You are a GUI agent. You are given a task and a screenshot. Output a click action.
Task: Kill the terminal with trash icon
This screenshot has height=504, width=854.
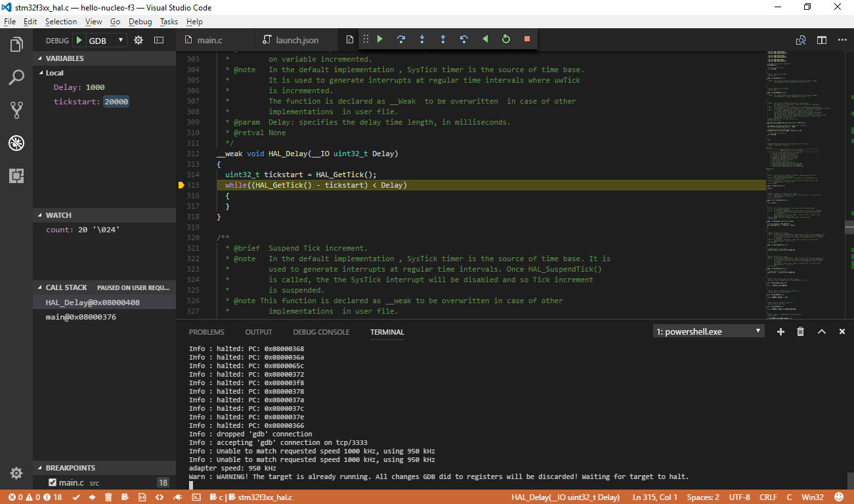(x=801, y=331)
